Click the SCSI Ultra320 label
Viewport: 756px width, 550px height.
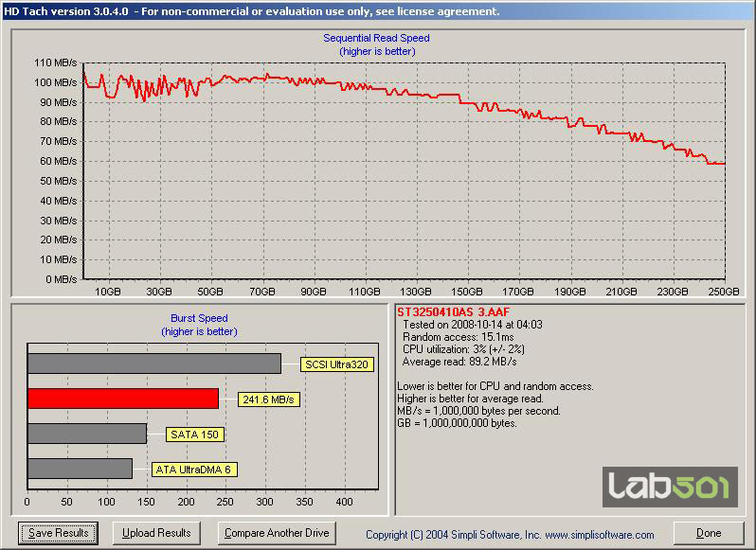336,364
